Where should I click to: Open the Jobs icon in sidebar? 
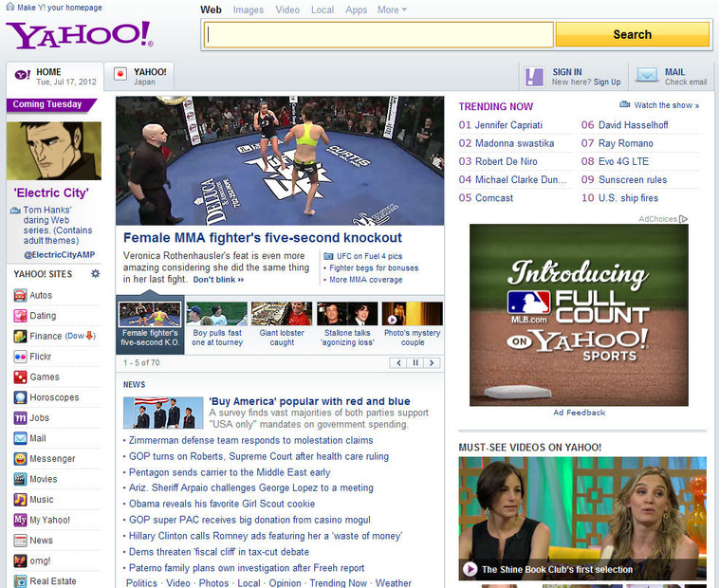(20, 418)
